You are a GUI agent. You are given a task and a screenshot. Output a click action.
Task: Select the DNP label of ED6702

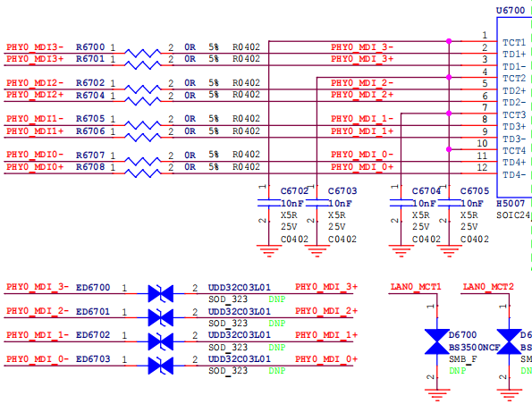pyautogui.click(x=277, y=348)
